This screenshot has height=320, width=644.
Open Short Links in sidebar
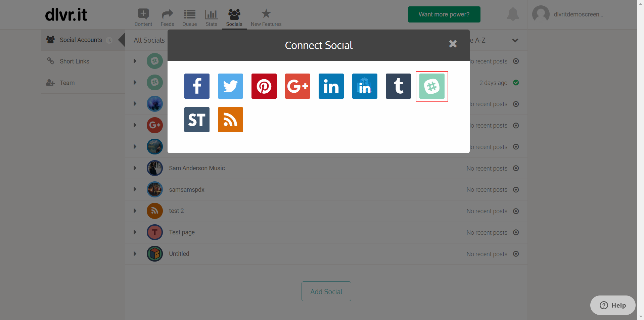point(83,61)
